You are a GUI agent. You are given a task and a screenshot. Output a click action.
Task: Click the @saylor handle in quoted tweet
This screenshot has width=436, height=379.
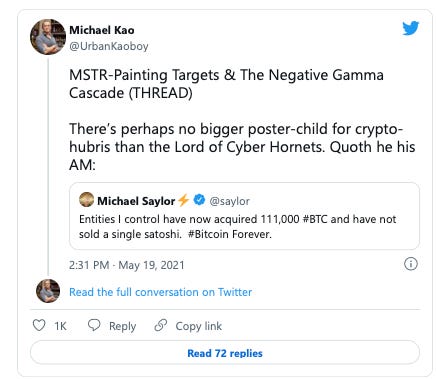click(229, 201)
